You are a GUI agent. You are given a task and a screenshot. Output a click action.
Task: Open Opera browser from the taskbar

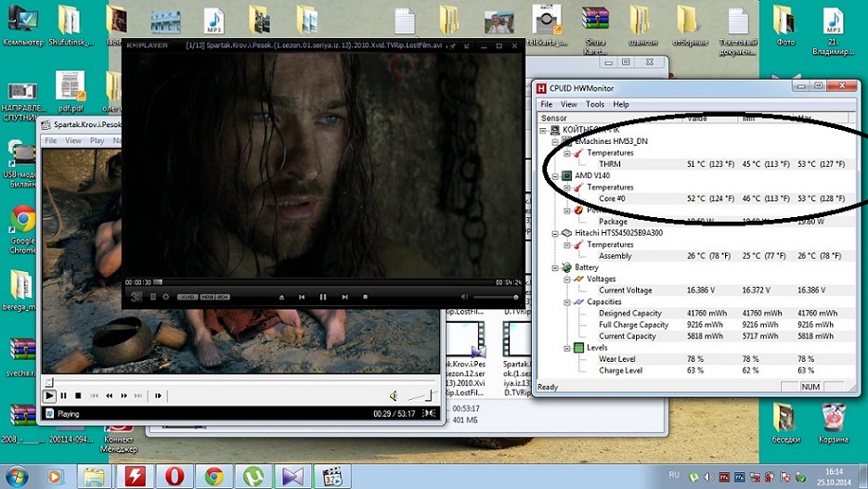point(175,476)
